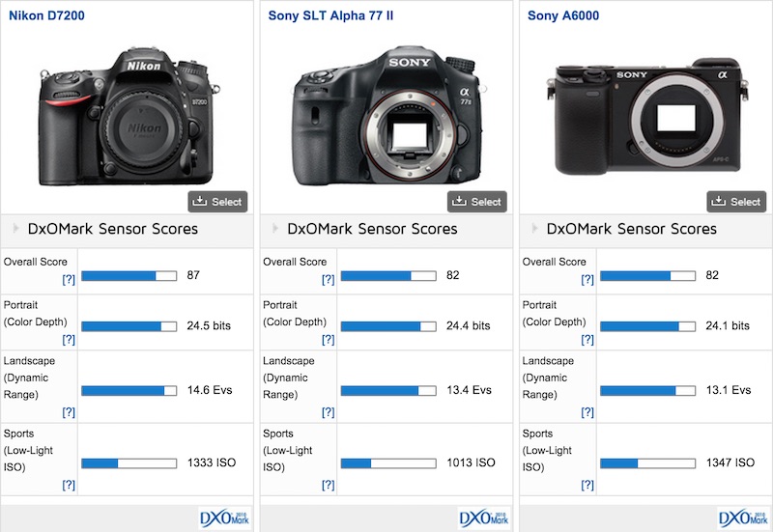Click the 1333 ISO value
Viewport: 773px width, 532px height.
point(212,462)
